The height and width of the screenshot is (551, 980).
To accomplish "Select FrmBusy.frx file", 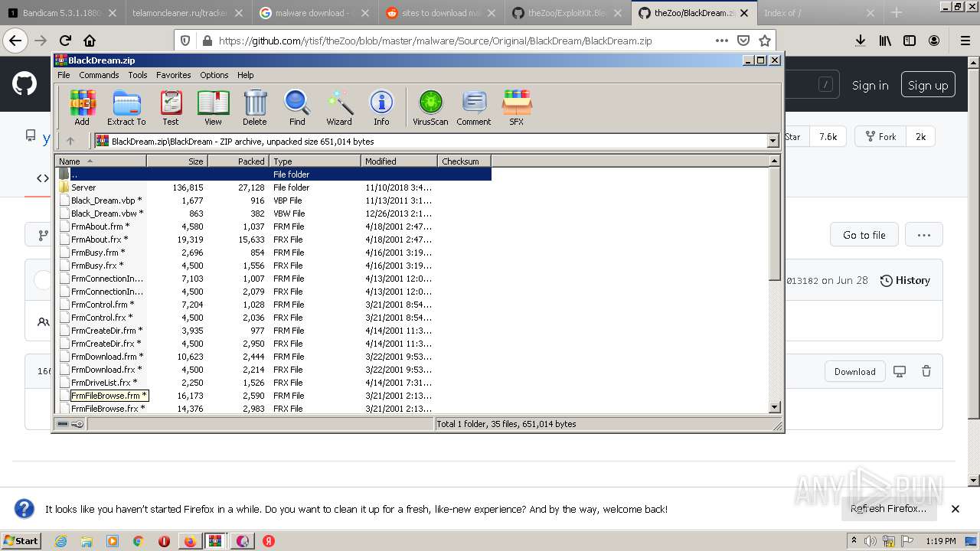I will tap(273, 266).
